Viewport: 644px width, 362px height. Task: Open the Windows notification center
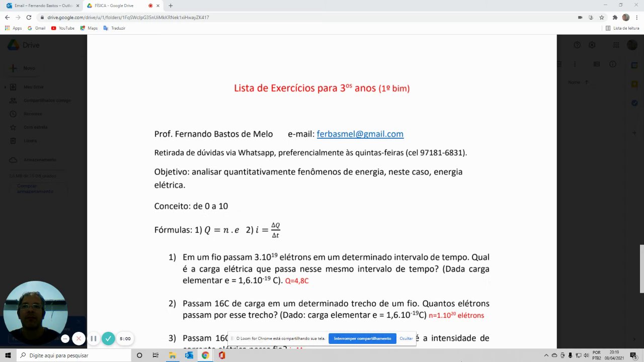635,355
